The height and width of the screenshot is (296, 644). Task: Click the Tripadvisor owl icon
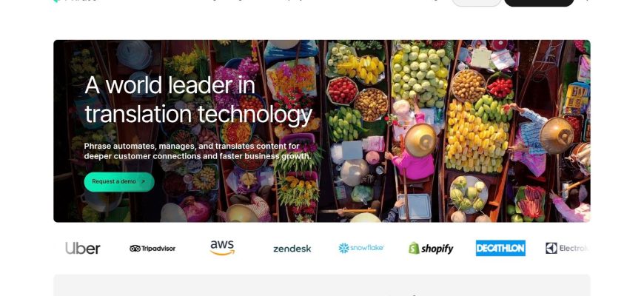[x=135, y=249]
